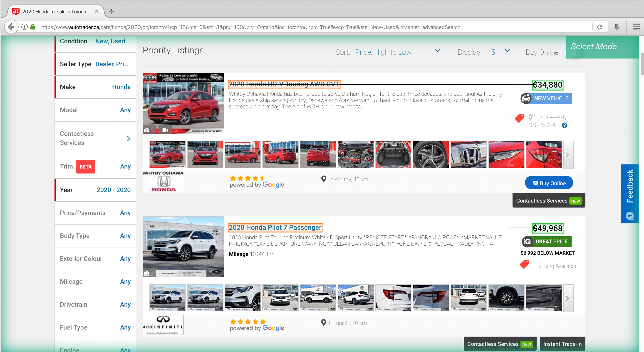Screen dimensions: 644x352
Task: Open the Whitby Oshawa Honda dealer logo
Action: tap(163, 182)
